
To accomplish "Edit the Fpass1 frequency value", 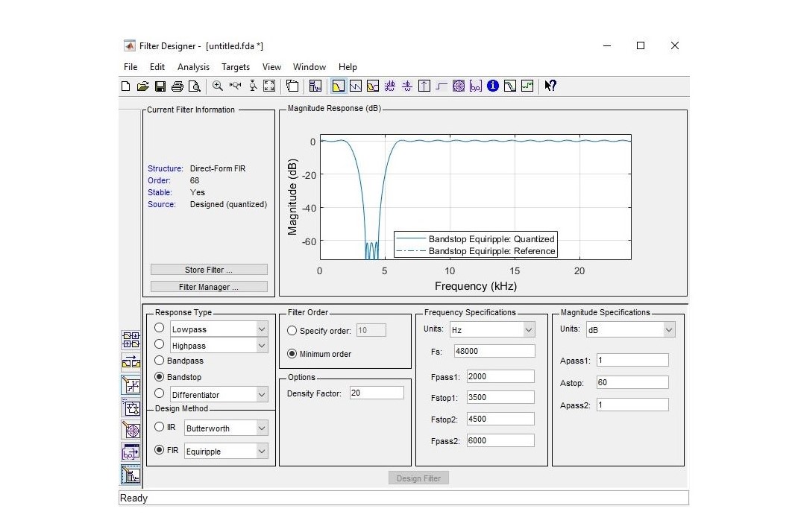I will pyautogui.click(x=500, y=376).
